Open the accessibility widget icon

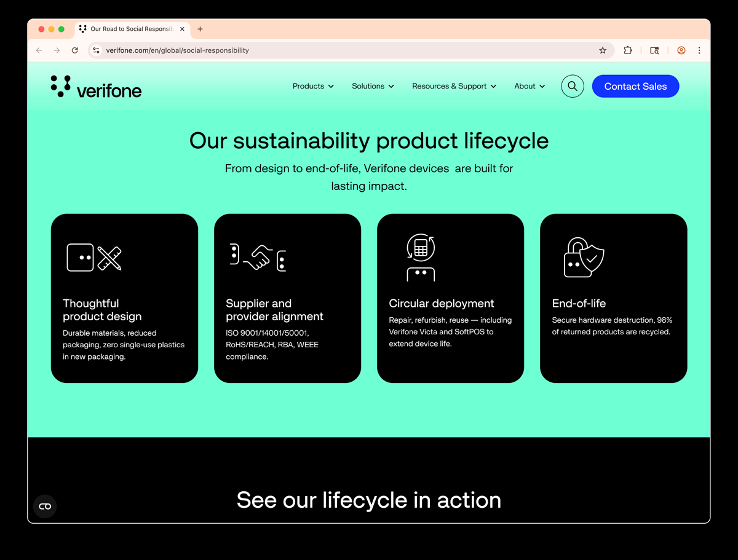pyautogui.click(x=44, y=506)
